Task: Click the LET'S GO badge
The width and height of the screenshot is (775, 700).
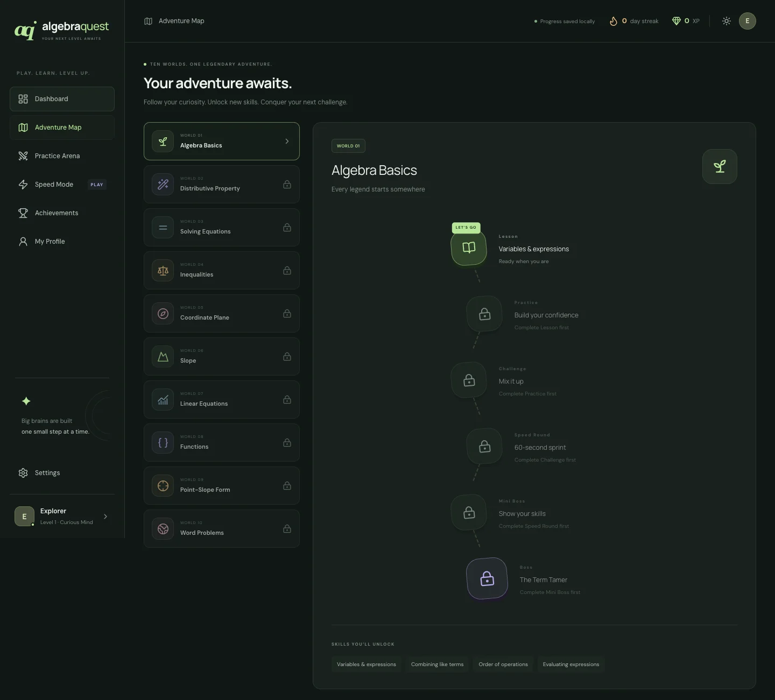Action: (466, 228)
